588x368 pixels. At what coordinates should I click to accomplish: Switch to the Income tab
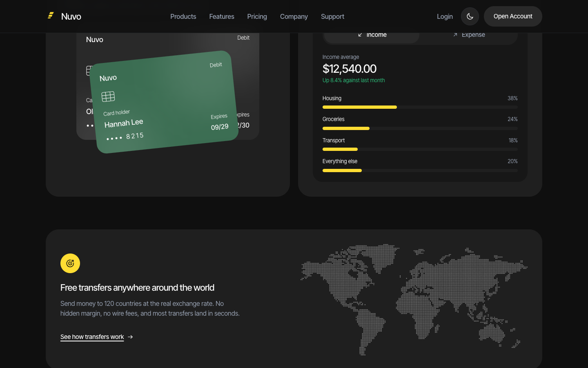(372, 36)
